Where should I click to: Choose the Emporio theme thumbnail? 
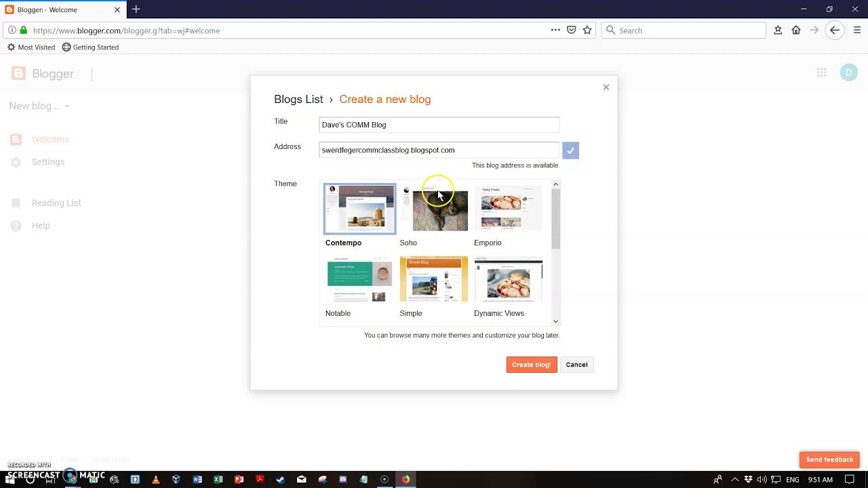(509, 209)
